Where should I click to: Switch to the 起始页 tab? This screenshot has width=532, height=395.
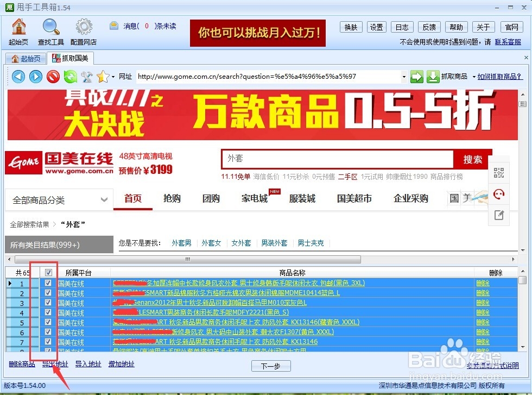[26, 58]
